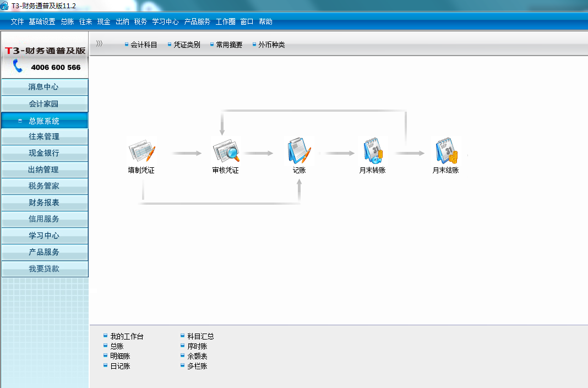The image size is (588, 388).
Task: Open the 往来 menu
Action: (85, 22)
